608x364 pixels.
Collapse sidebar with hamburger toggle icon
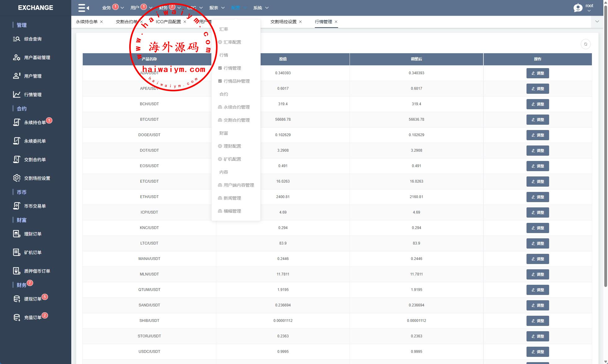click(83, 8)
